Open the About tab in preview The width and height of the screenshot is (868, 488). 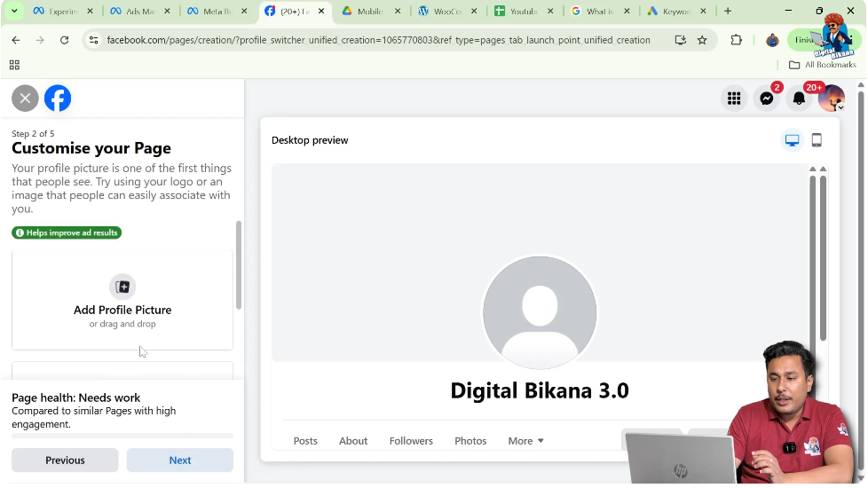[353, 441]
